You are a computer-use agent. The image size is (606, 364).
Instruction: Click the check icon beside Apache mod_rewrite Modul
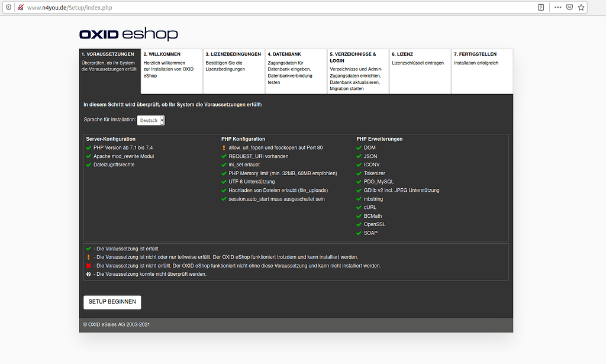(x=89, y=156)
